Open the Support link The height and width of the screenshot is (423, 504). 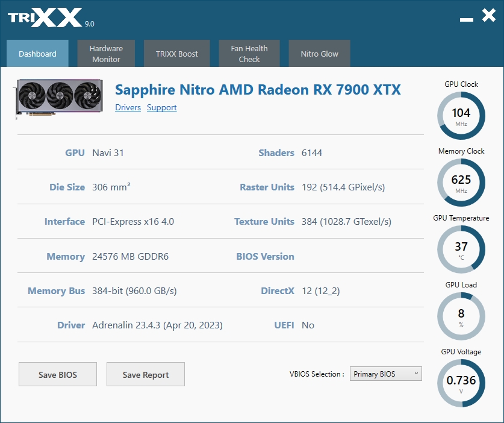pos(162,107)
